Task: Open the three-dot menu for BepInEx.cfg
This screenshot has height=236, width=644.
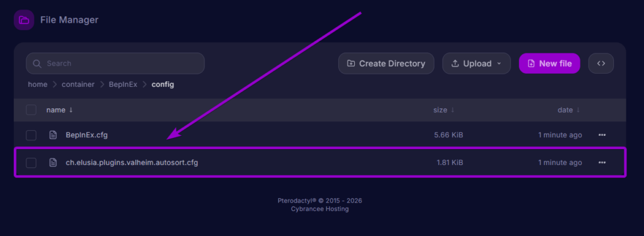Action: (602, 135)
